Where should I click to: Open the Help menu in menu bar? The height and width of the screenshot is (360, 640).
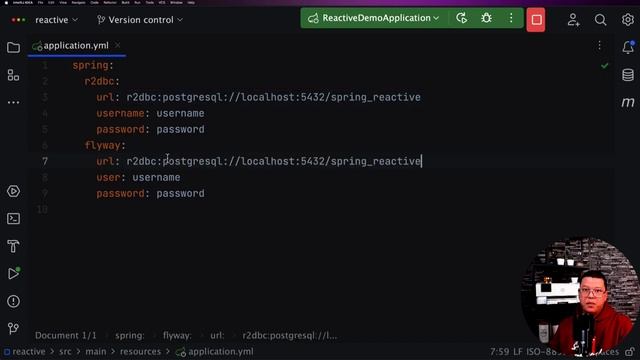(191, 2)
